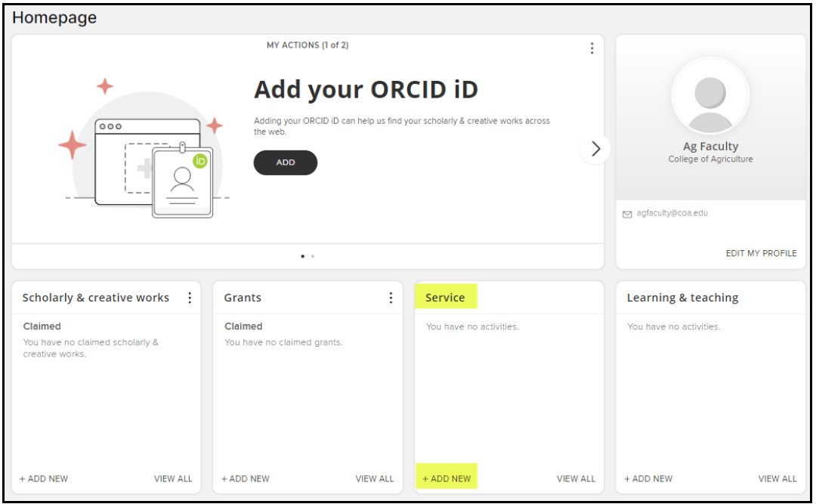This screenshot has width=816, height=504.
Task: Select the second carousel dot
Action: click(x=313, y=256)
